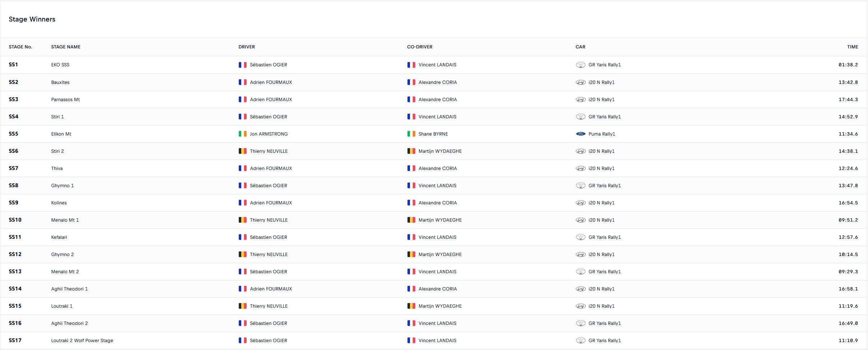Open driver Jon ARMSTRONG in SS5
The width and height of the screenshot is (868, 350).
click(269, 134)
